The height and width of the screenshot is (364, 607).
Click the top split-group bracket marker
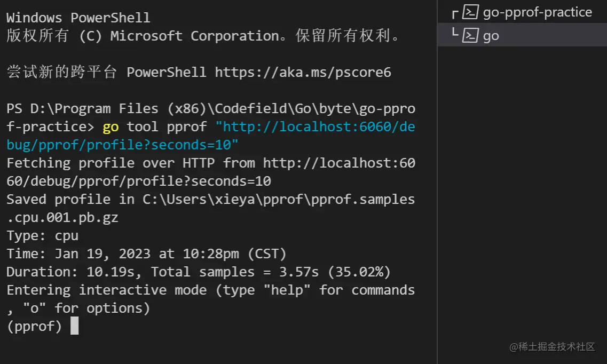click(x=455, y=13)
